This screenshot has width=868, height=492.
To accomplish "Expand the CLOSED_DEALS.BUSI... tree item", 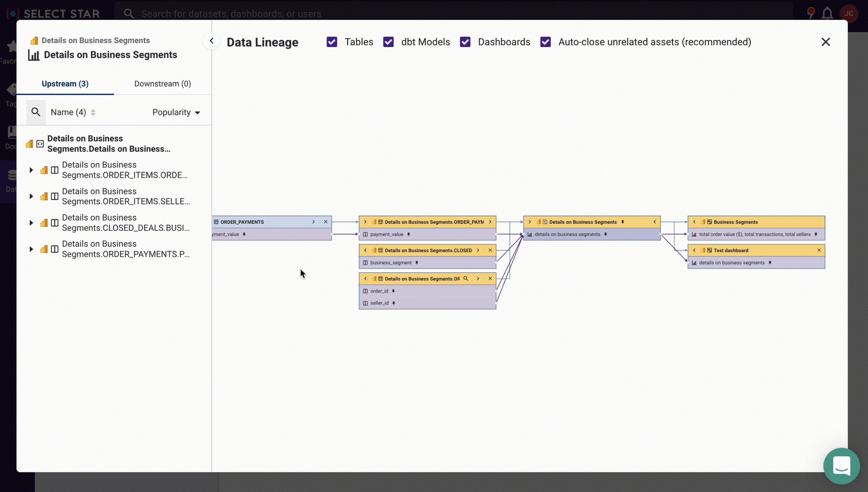I will (x=31, y=223).
